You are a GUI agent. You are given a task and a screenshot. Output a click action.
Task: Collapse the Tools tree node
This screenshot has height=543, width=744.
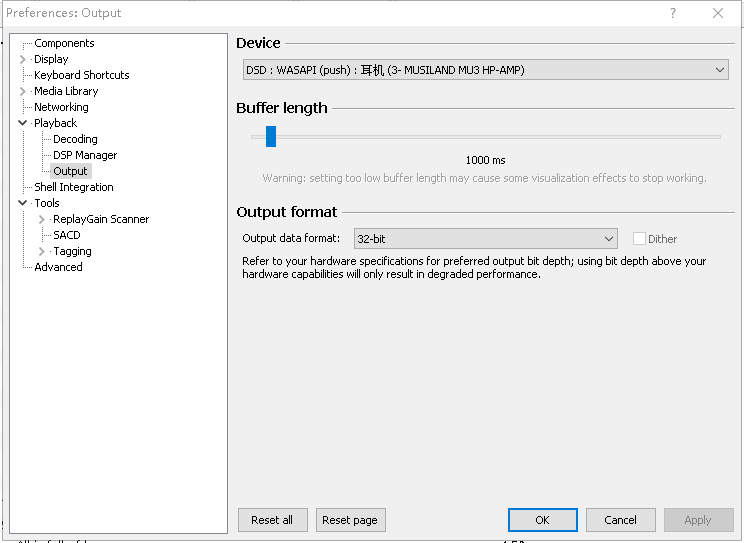tap(23, 203)
